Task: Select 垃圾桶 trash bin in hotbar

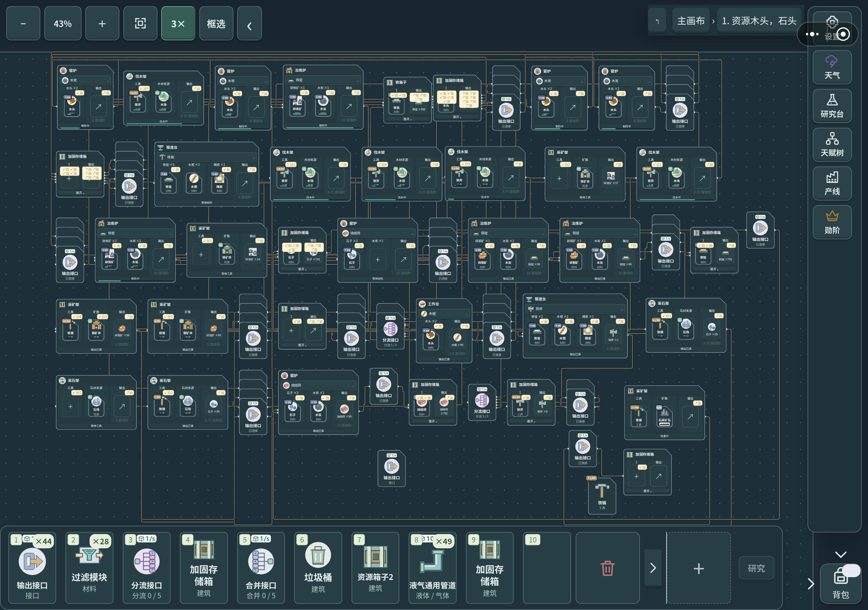Action: pos(318,568)
